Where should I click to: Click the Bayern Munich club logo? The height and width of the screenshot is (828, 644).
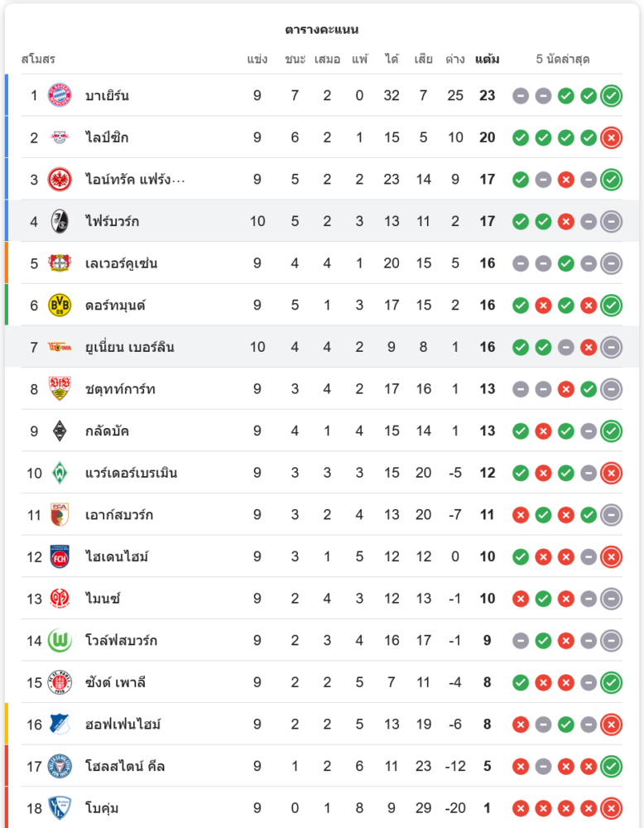pos(60,95)
